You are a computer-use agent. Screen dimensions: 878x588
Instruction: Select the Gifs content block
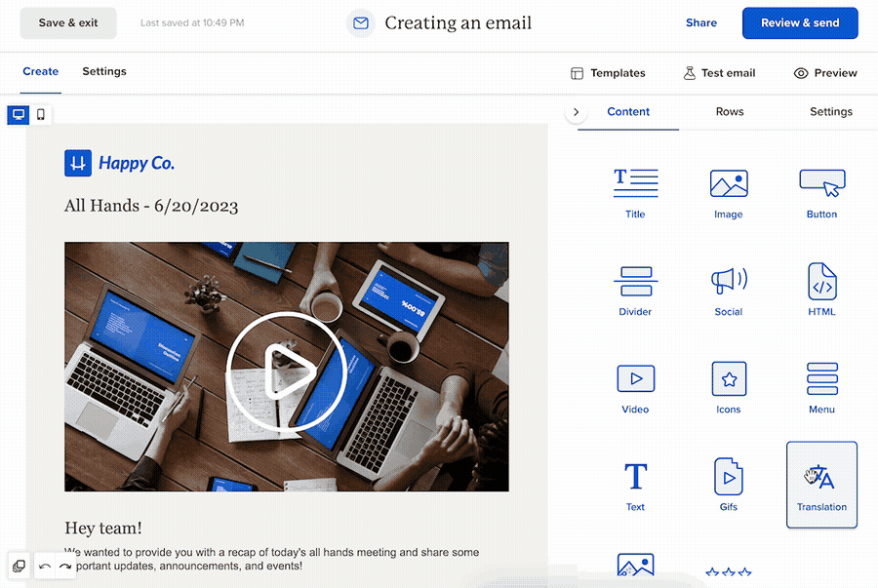(x=729, y=486)
